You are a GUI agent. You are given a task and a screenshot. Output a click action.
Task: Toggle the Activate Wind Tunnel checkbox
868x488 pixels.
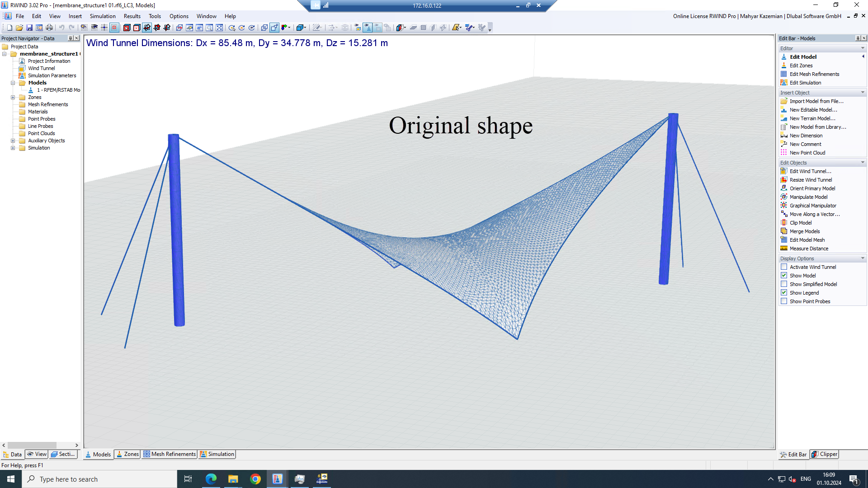[783, 266]
